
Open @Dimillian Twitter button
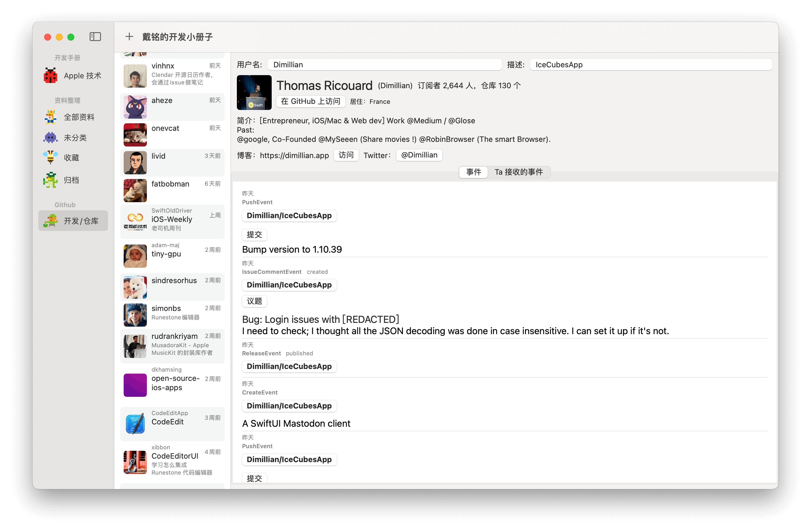coord(419,155)
